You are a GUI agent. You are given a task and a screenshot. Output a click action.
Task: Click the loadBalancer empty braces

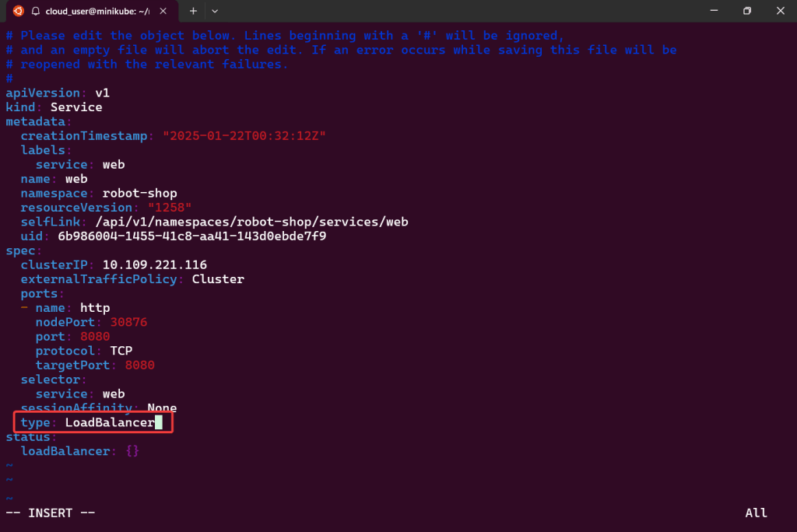point(132,450)
